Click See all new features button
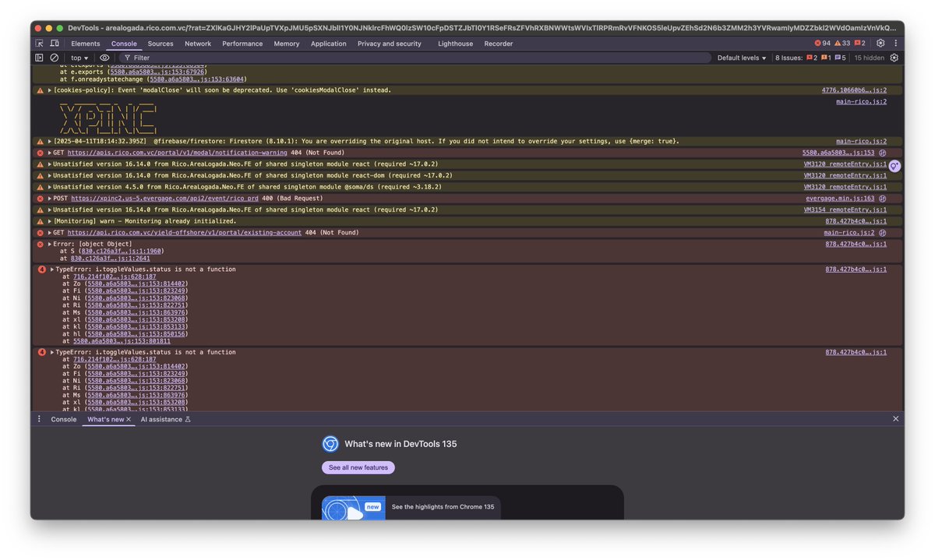 (358, 467)
